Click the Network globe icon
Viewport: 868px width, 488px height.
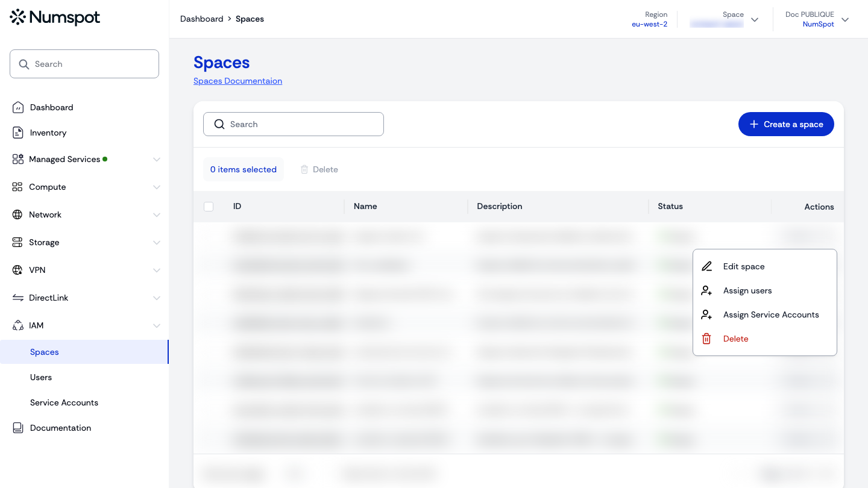pos(17,214)
